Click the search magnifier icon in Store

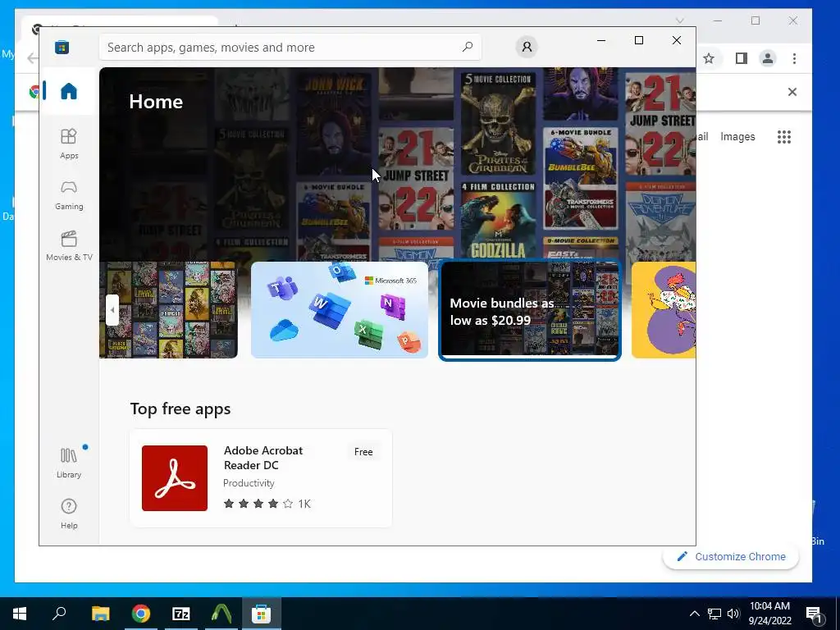(x=468, y=47)
